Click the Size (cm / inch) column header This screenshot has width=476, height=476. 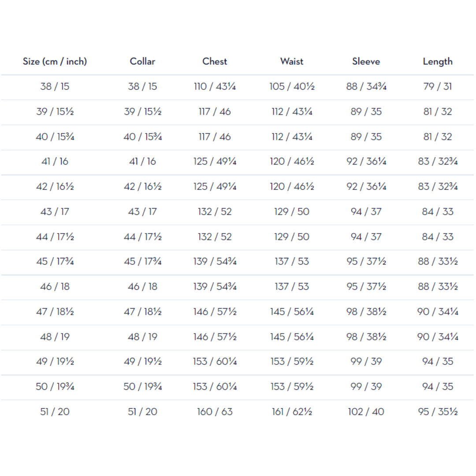coord(55,62)
